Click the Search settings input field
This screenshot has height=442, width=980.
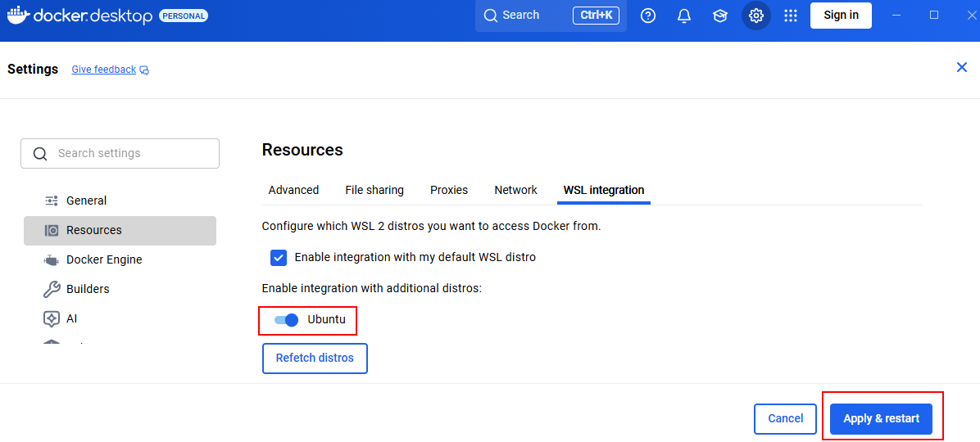coord(120,154)
